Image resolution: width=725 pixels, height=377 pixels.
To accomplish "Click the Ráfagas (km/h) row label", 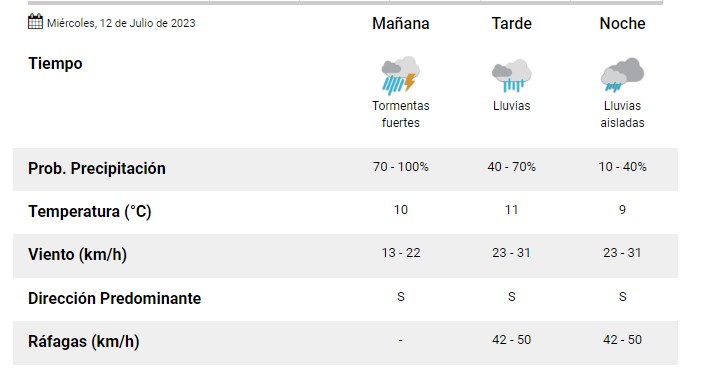I will pyautogui.click(x=83, y=341).
